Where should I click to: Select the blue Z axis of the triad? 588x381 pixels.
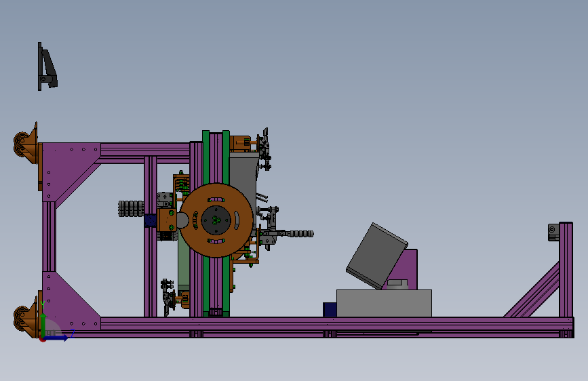(56, 338)
